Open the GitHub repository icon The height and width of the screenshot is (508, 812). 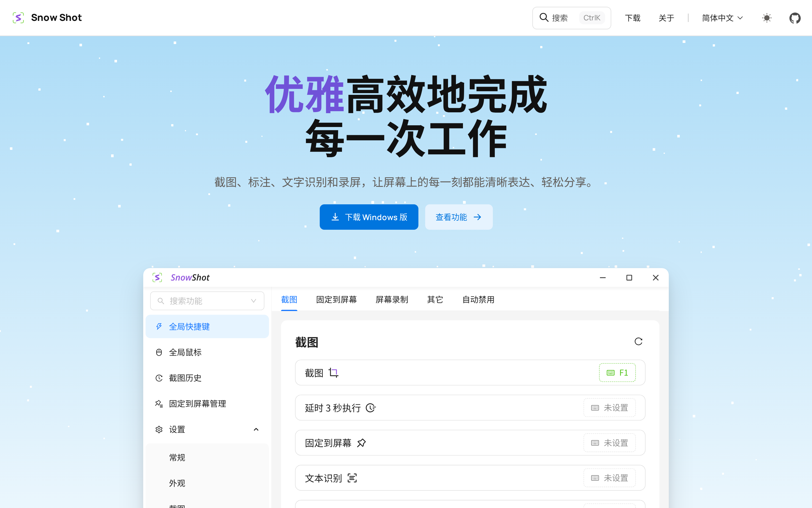pyautogui.click(x=795, y=18)
